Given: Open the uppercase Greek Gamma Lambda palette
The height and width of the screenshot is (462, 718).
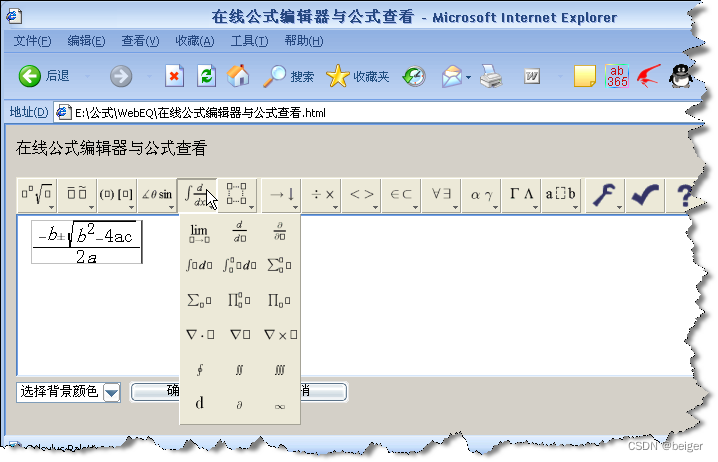Looking at the screenshot, I should (x=521, y=195).
